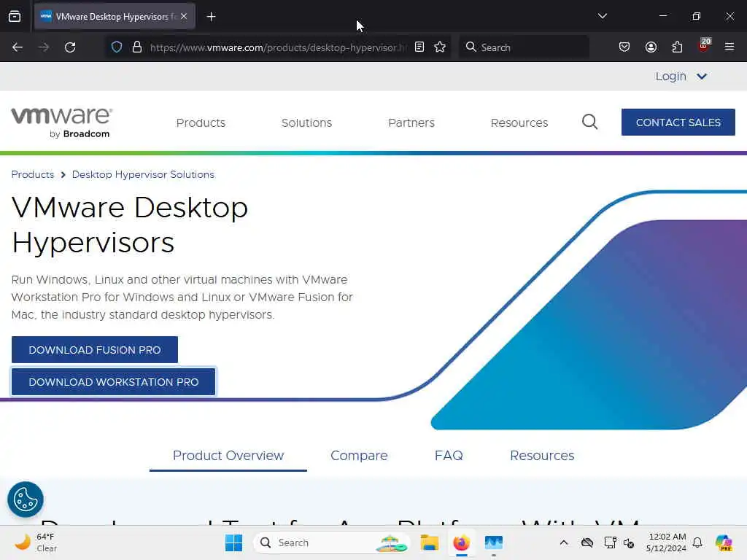Open the Resources navigation menu in header

[519, 122]
